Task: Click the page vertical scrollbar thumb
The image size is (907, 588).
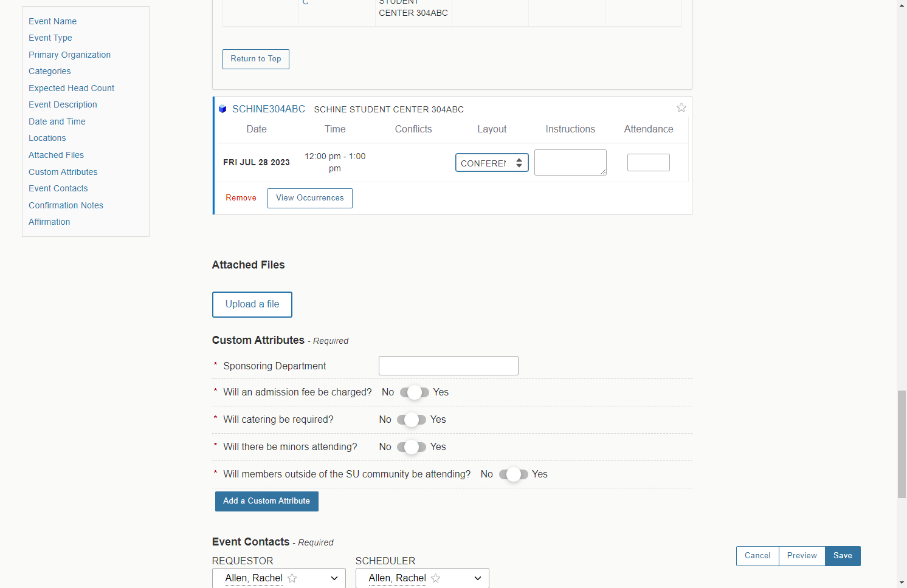Action: point(902,444)
